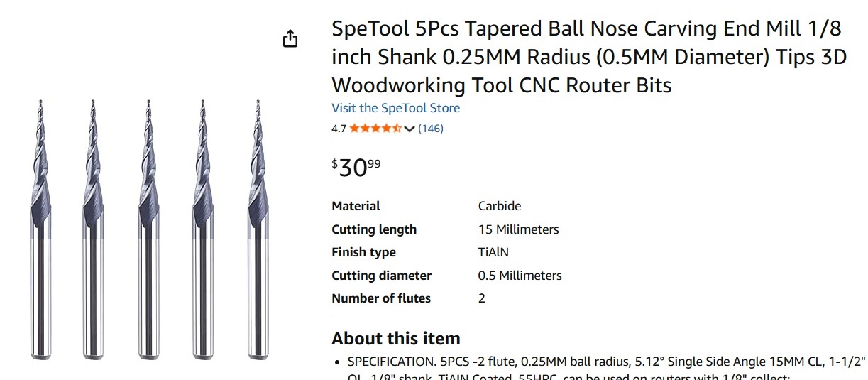Click the Number of flutes label

point(381,298)
